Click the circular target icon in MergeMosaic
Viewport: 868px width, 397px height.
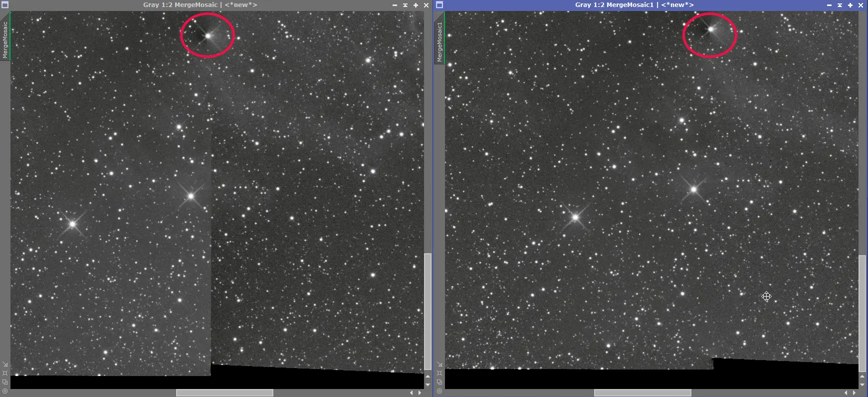coord(5,391)
